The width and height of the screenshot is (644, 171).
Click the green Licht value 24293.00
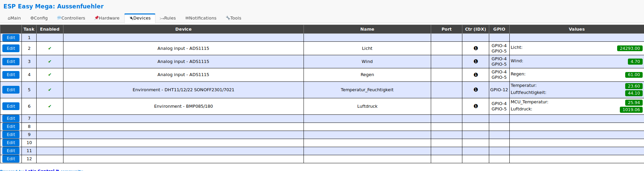[630, 48]
